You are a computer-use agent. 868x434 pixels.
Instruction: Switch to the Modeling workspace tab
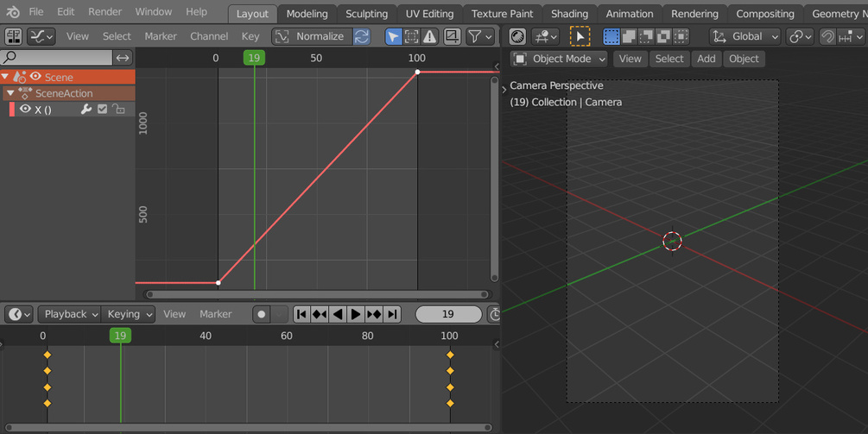click(x=307, y=14)
